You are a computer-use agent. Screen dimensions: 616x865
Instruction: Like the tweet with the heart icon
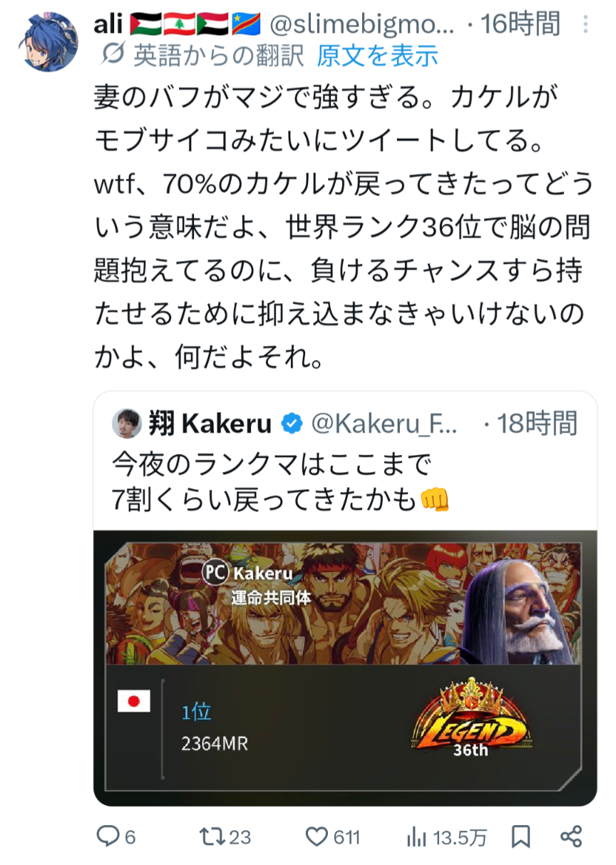click(x=317, y=836)
